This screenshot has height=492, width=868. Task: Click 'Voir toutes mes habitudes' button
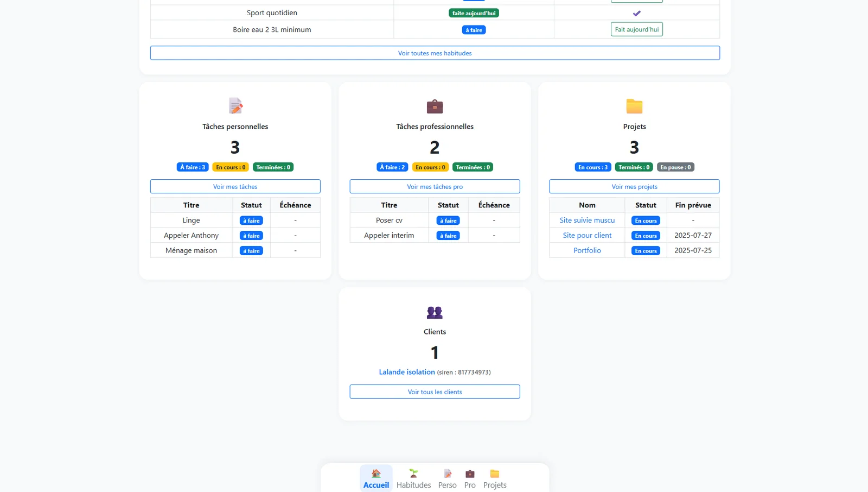[435, 53]
